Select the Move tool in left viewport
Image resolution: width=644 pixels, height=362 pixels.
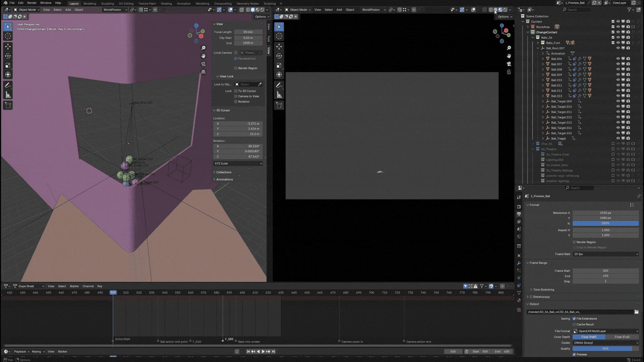8,47
